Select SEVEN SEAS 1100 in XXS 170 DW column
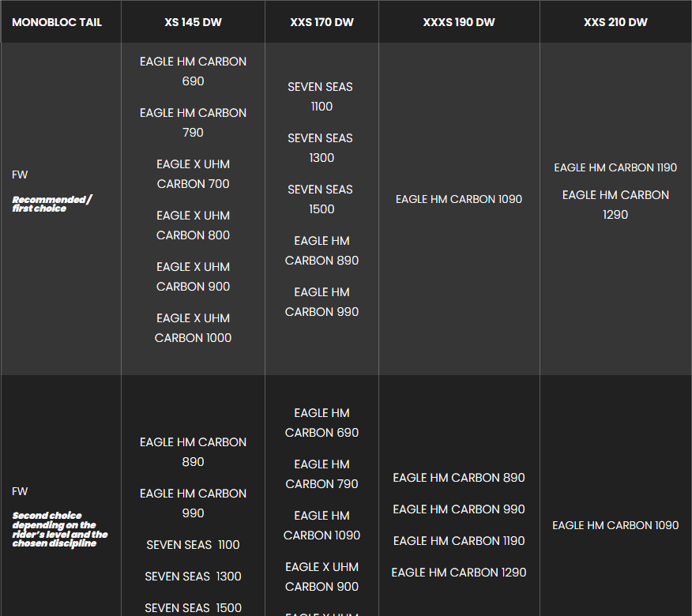This screenshot has width=692, height=616. tap(321, 96)
